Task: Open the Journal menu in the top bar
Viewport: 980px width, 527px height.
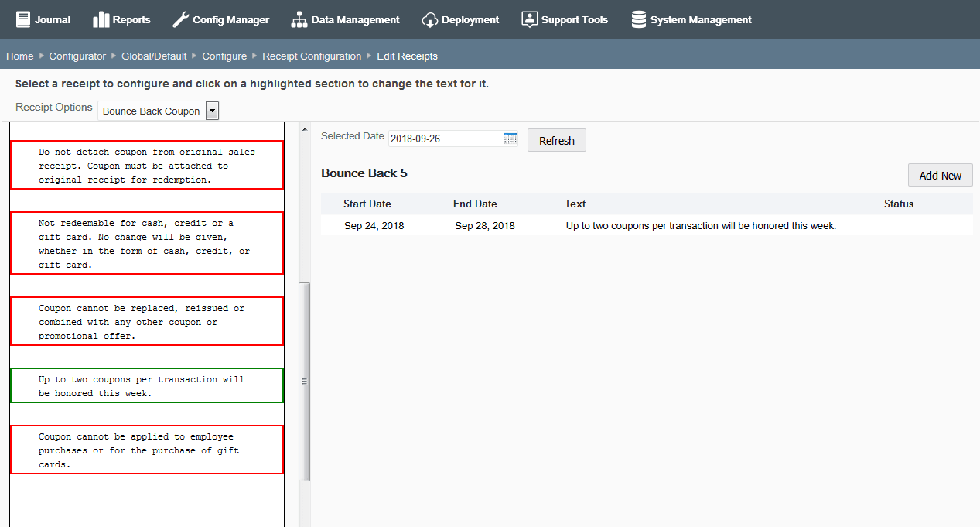Action: click(x=43, y=19)
